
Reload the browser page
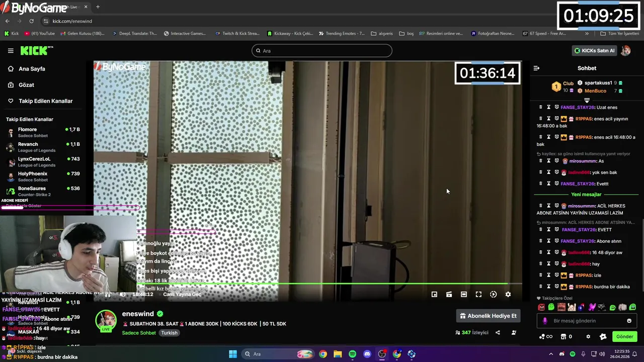(31, 21)
